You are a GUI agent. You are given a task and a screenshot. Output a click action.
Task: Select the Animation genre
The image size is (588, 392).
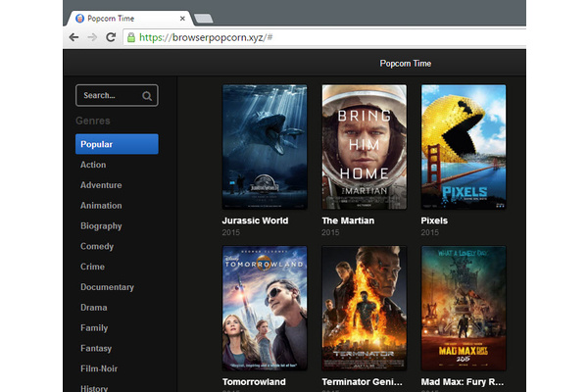pos(101,206)
